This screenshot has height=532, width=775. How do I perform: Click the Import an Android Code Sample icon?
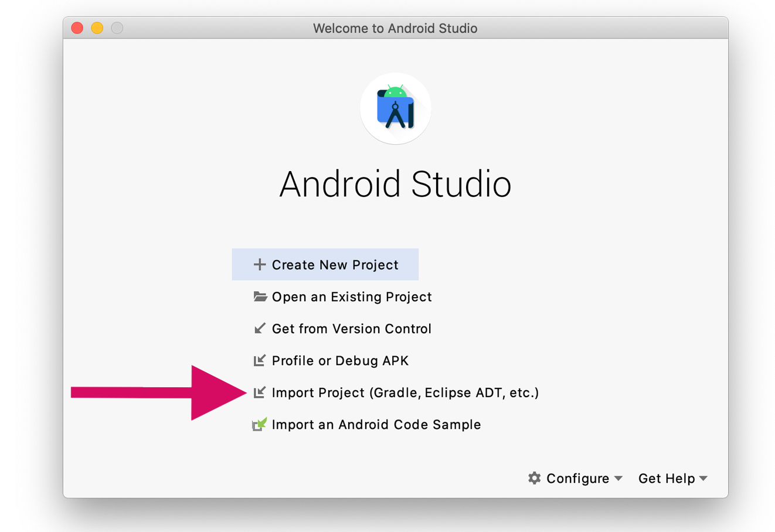coord(260,424)
